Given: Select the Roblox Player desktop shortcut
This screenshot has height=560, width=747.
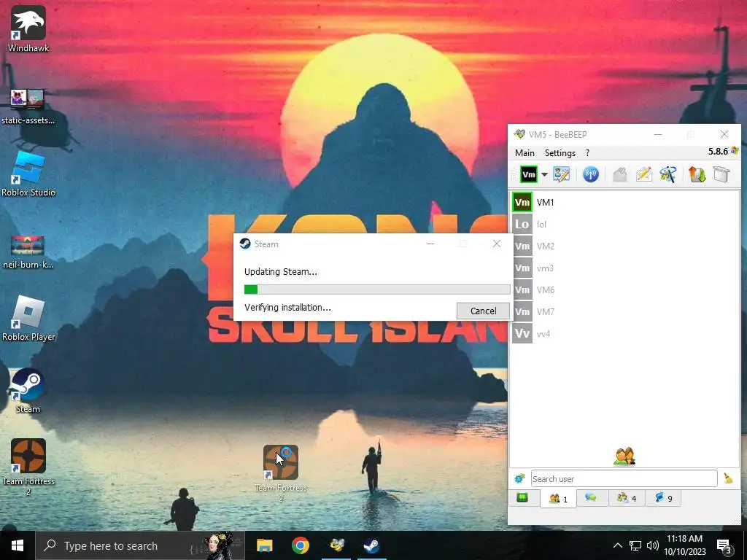Looking at the screenshot, I should click(28, 319).
